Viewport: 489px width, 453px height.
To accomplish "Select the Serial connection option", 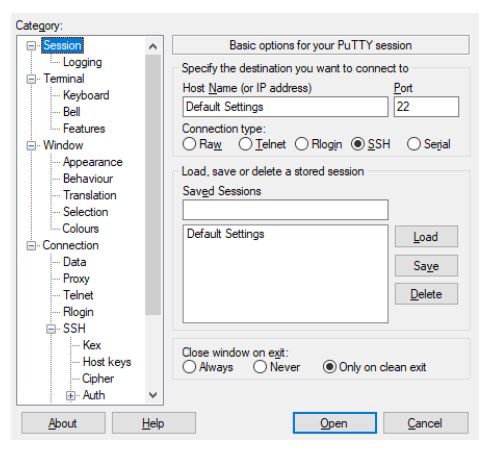I will [x=414, y=144].
